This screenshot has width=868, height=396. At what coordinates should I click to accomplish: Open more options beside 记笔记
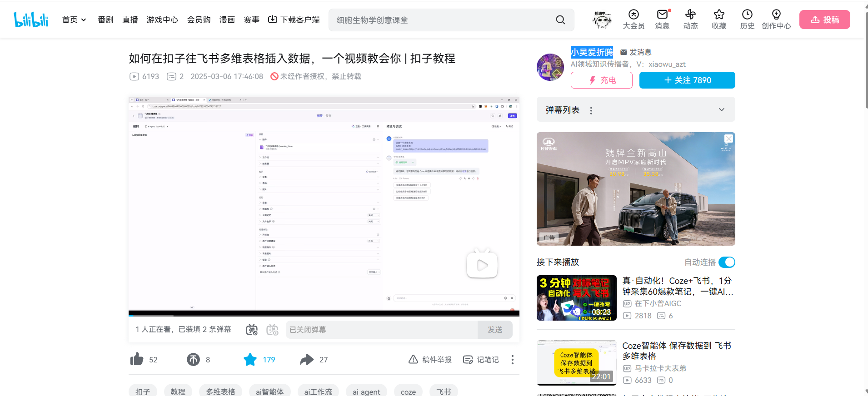[513, 360]
